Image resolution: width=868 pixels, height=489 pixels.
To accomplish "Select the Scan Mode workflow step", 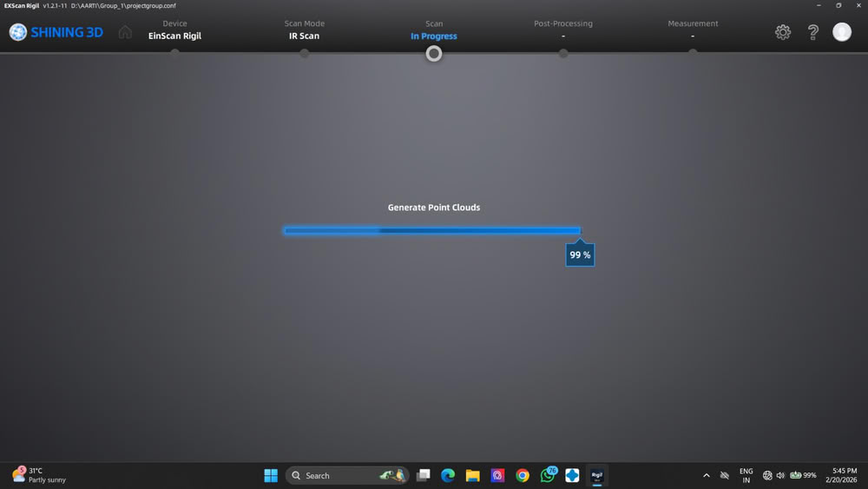I will coord(304,30).
